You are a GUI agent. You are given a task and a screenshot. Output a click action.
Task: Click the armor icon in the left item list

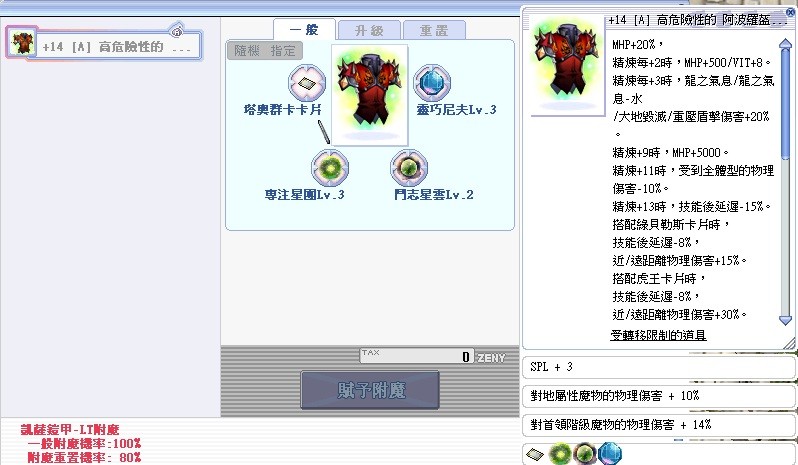click(22, 42)
